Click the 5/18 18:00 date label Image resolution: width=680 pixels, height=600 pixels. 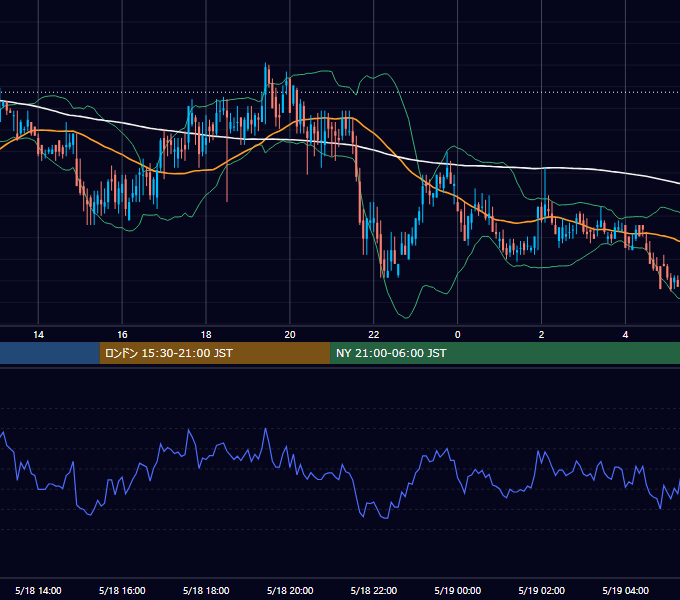tap(206, 590)
